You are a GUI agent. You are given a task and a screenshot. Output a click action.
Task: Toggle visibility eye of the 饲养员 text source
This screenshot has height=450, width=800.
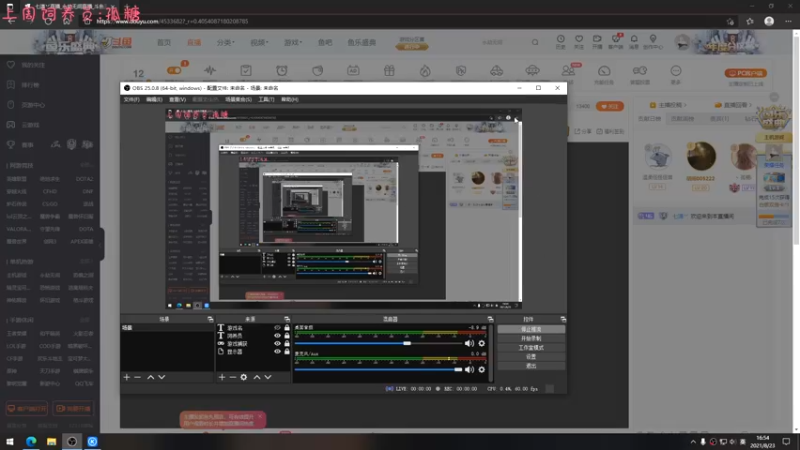pos(277,336)
